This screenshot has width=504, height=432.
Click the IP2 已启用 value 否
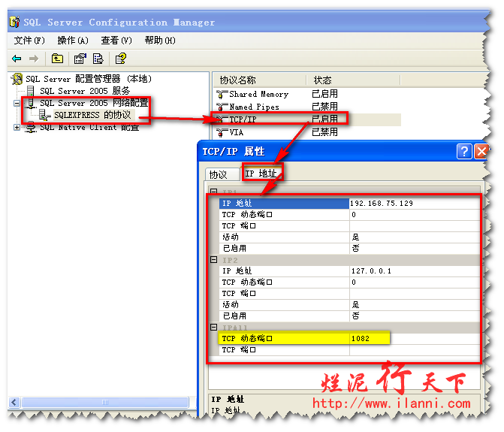click(415, 316)
